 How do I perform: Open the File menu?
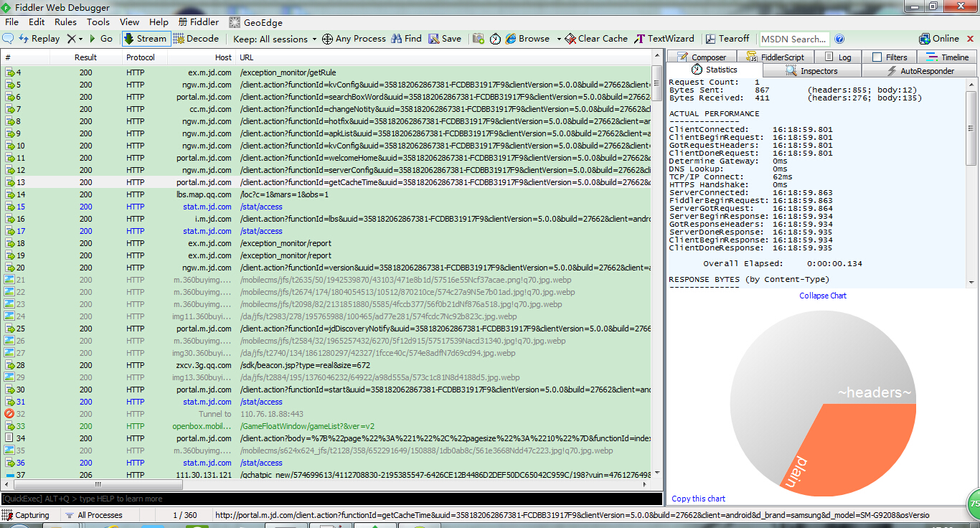click(11, 22)
